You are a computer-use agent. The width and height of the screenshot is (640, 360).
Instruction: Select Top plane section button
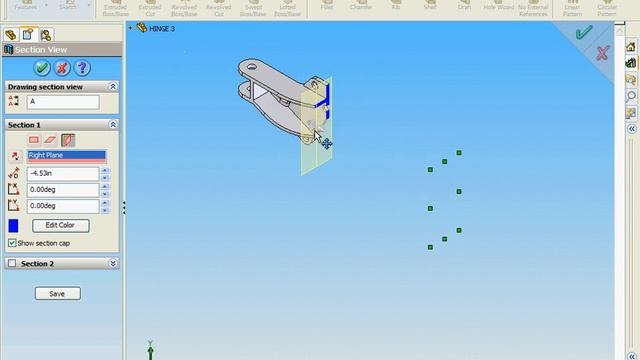click(x=50, y=140)
